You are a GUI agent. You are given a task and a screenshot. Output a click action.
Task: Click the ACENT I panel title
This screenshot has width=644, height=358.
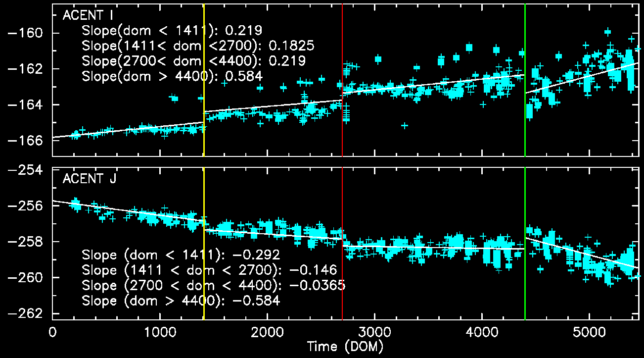coord(89,15)
